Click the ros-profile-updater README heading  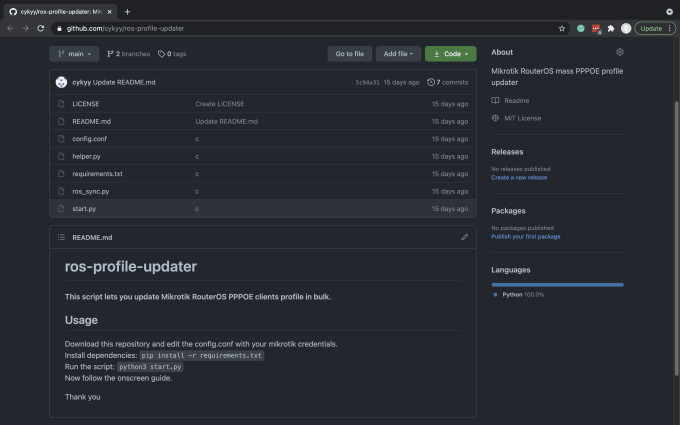pyautogui.click(x=131, y=266)
